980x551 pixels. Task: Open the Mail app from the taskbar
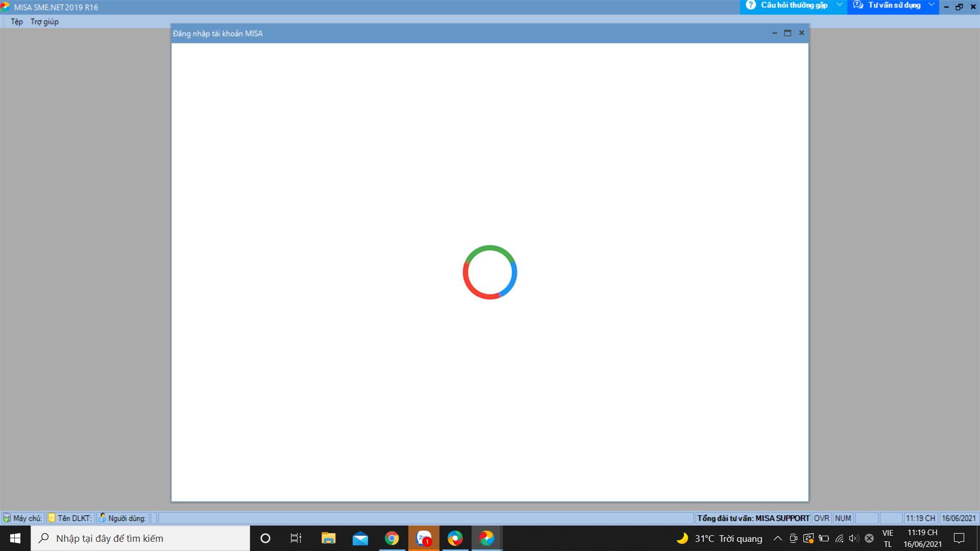(360, 538)
